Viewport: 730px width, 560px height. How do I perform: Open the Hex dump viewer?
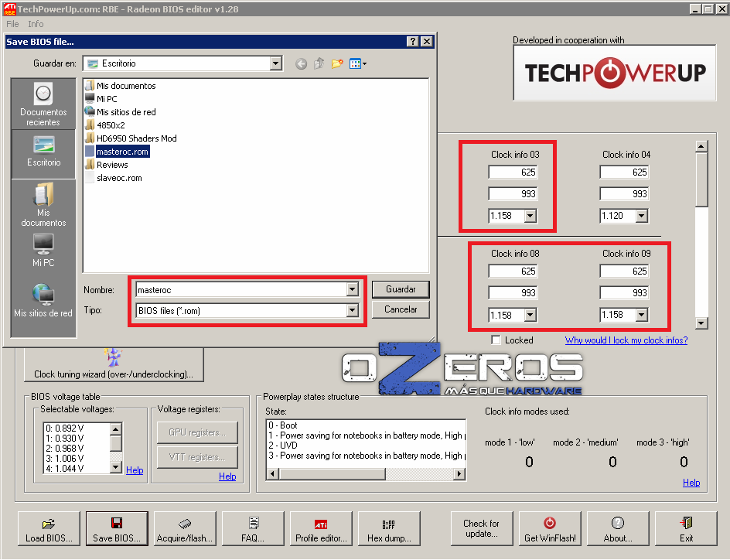click(x=389, y=528)
